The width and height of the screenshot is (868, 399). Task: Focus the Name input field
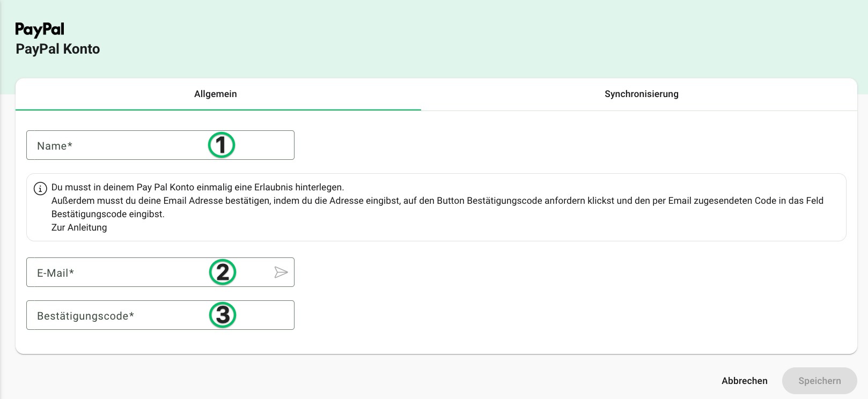click(160, 145)
